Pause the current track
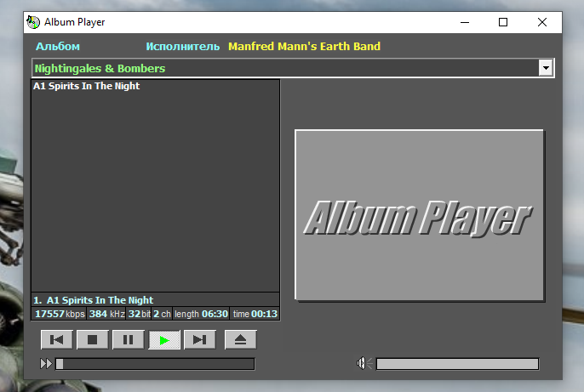Image resolution: width=584 pixels, height=392 pixels. pos(128,339)
